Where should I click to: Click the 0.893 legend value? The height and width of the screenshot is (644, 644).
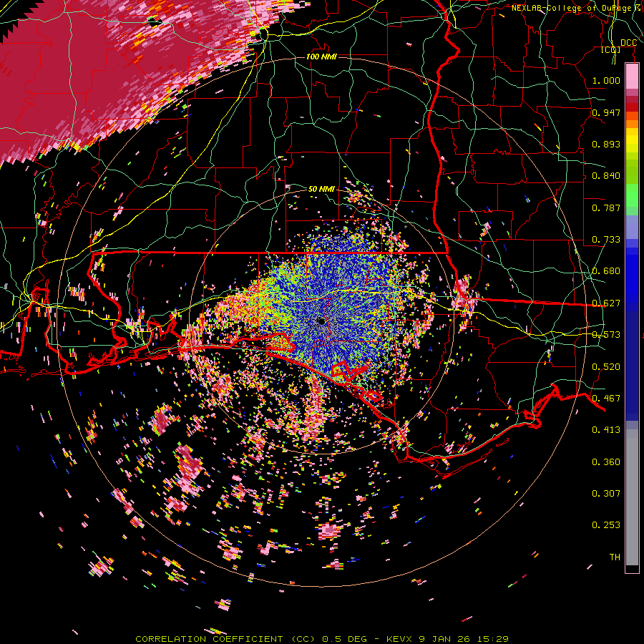(x=606, y=144)
